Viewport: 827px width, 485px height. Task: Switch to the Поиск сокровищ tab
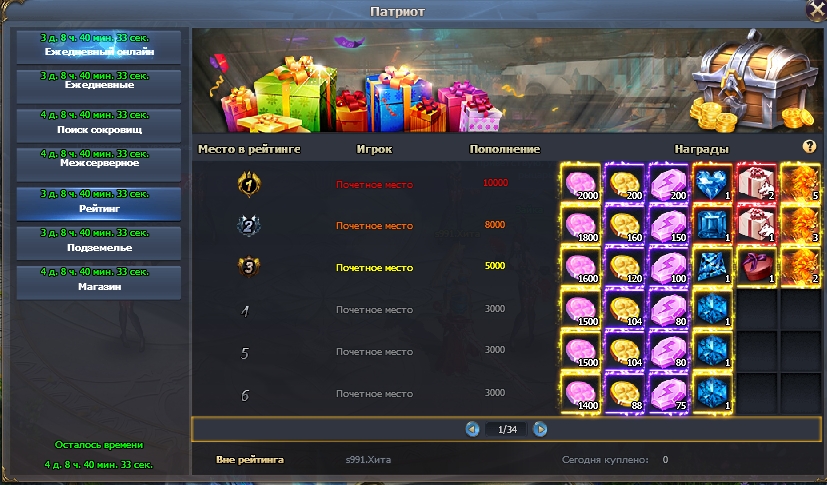[99, 125]
